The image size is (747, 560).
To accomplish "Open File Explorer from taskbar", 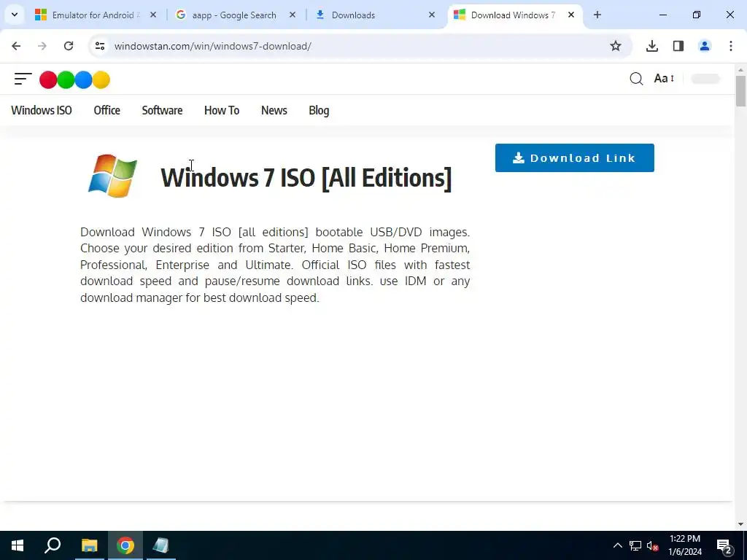I will [x=89, y=545].
